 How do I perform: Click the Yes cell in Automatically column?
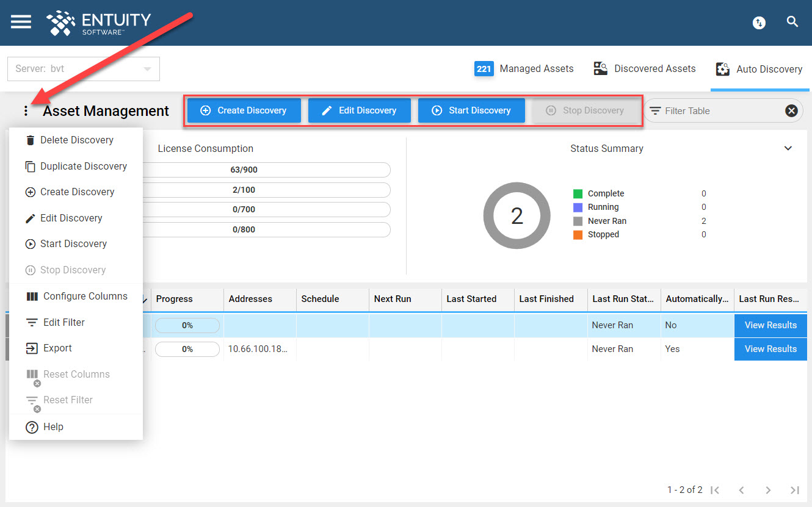pyautogui.click(x=697, y=349)
